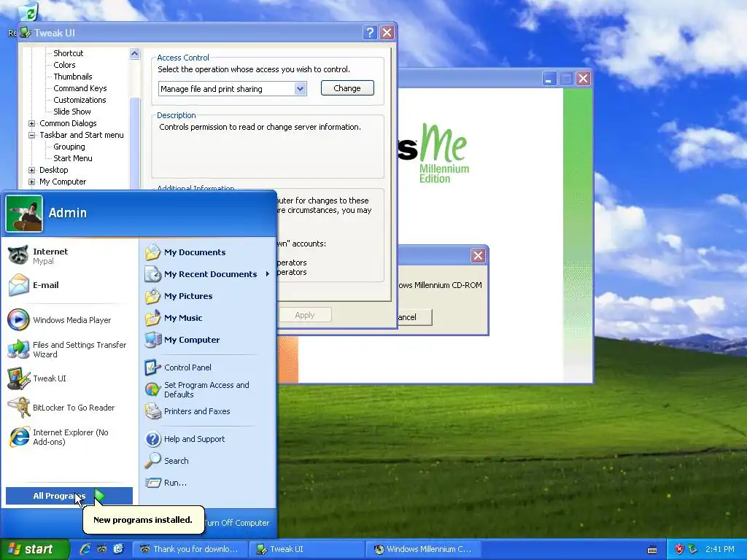Launch Internet Explorer (No Add-ons)

tap(71, 437)
